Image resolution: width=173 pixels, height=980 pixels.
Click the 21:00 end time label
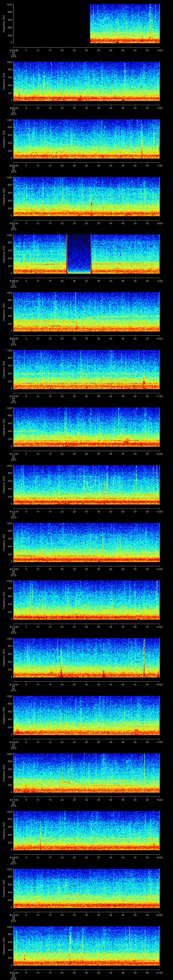[160, 972]
